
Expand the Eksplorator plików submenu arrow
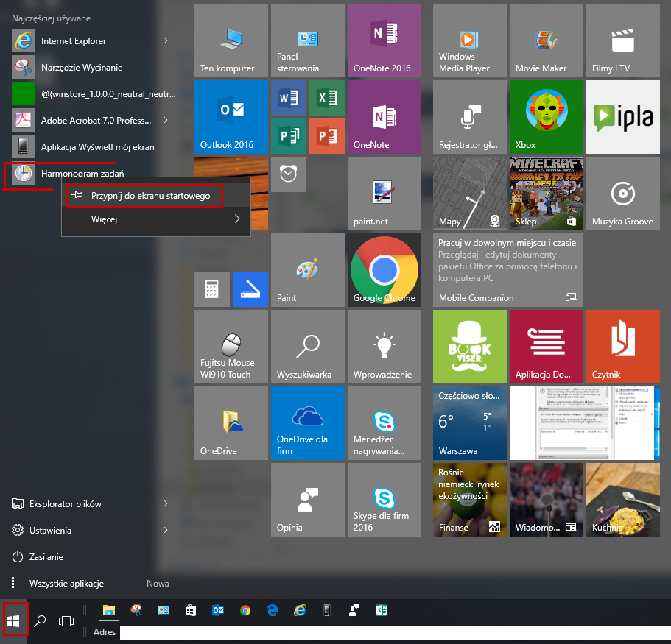[165, 504]
